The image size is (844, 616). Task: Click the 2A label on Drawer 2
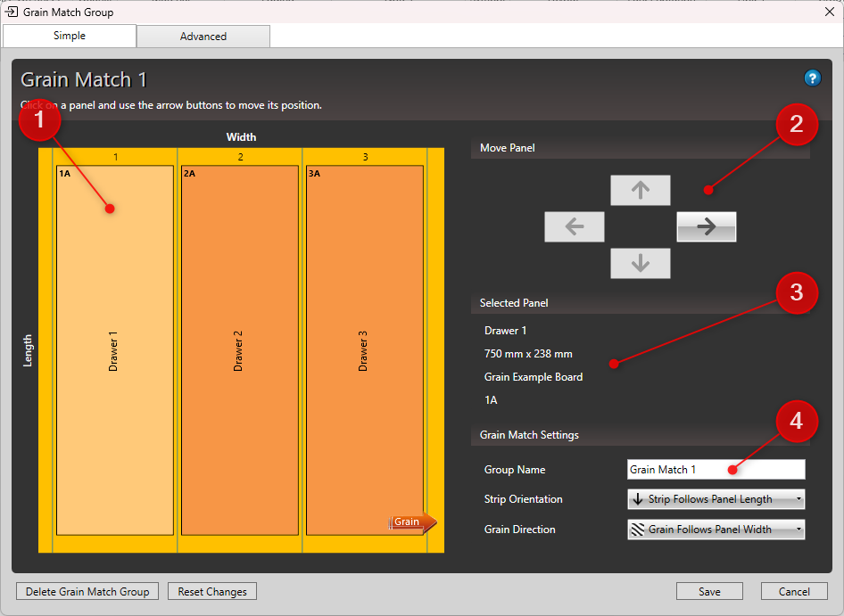pos(189,173)
